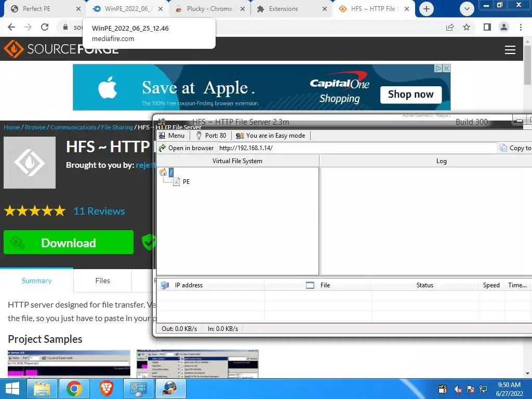This screenshot has height=399, width=532.
Task: Click the SourceForge page vertical scrollbar
Action: click(x=527, y=65)
